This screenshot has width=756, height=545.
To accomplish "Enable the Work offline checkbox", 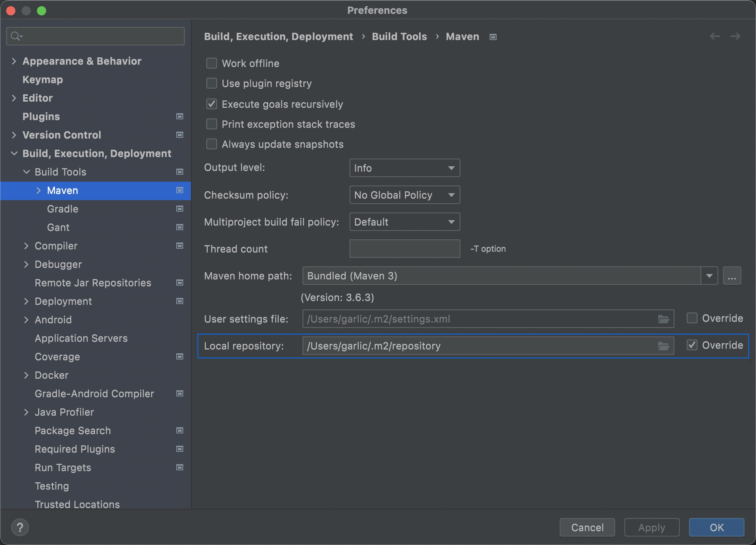I will pos(212,63).
